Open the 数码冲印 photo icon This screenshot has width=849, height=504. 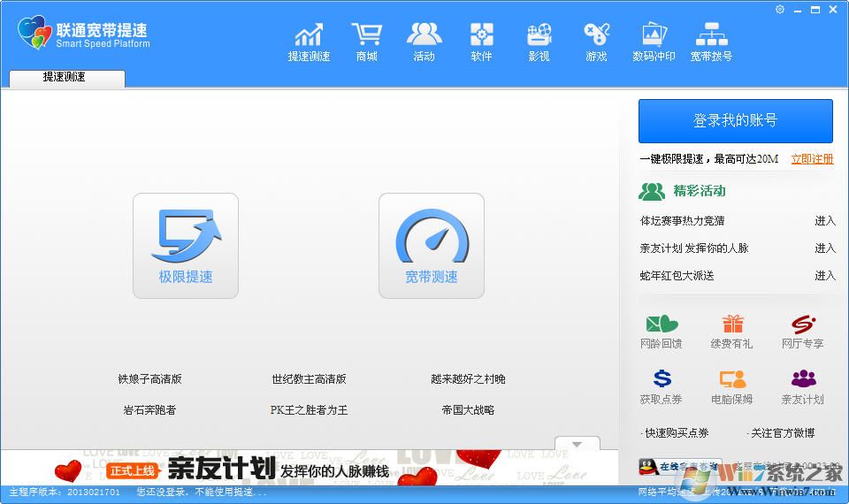click(654, 42)
